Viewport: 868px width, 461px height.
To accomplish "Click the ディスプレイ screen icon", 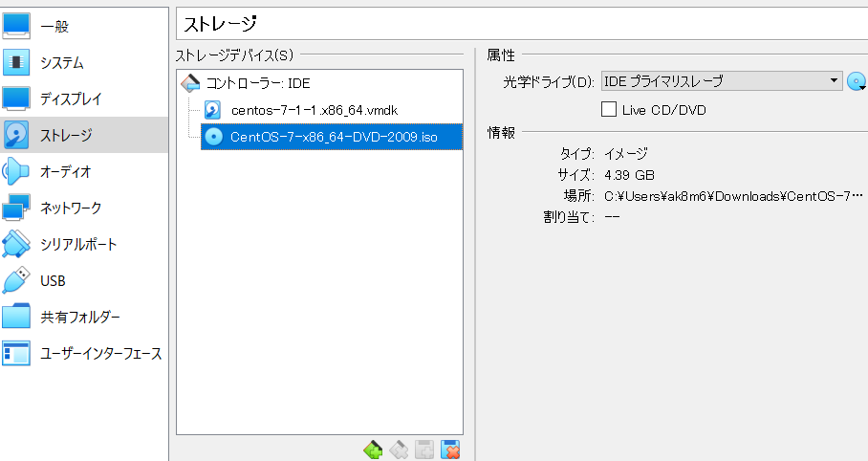I will tap(16, 99).
